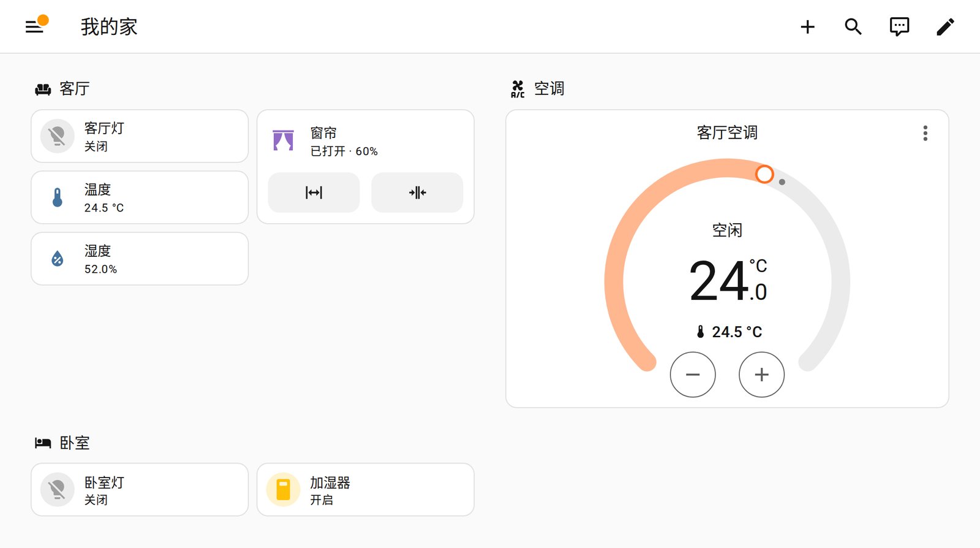This screenshot has height=548, width=980.
Task: Decrease thermostat temperature with minus button
Action: (693, 375)
